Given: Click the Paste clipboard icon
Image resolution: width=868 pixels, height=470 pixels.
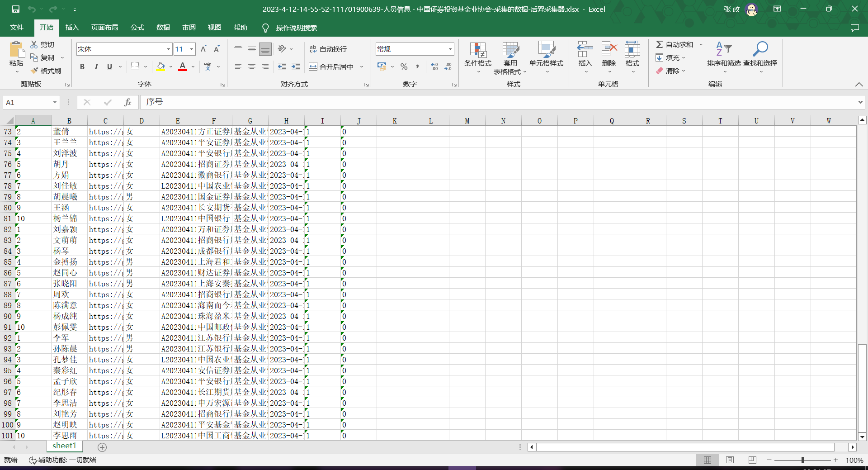Looking at the screenshot, I should (16, 50).
